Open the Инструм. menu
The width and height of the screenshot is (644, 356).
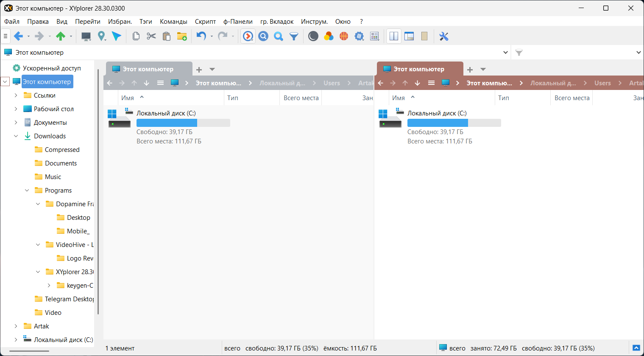point(314,22)
